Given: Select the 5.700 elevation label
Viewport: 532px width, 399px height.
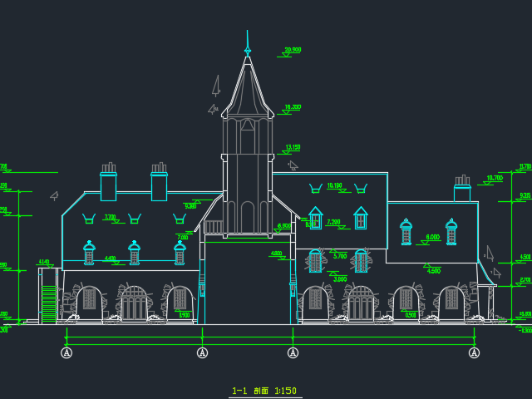Looking at the screenshot, I should (x=340, y=256).
